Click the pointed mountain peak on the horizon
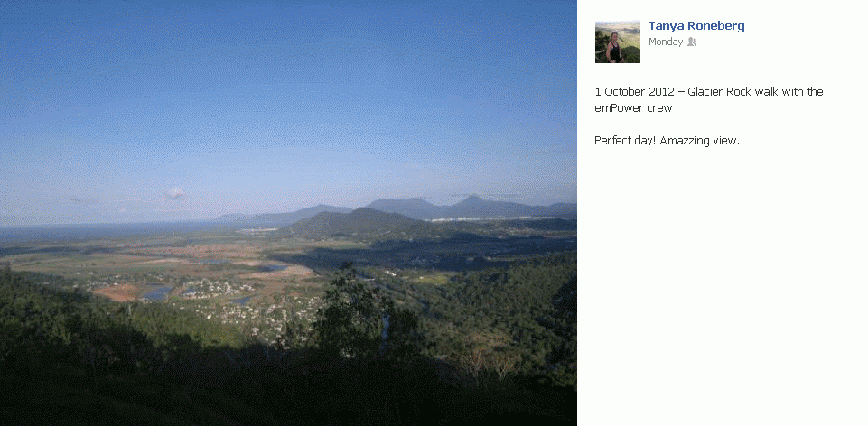 (x=472, y=199)
